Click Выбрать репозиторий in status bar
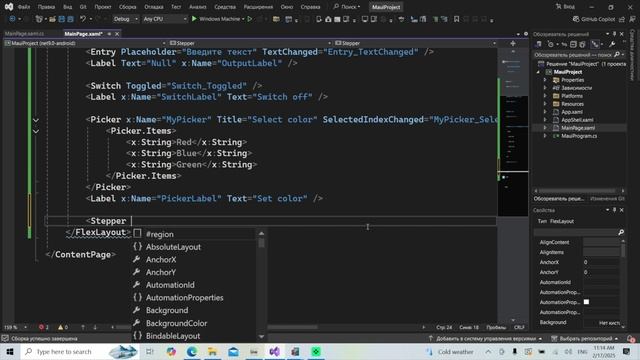Image resolution: width=640 pixels, height=360 pixels. pos(585,339)
